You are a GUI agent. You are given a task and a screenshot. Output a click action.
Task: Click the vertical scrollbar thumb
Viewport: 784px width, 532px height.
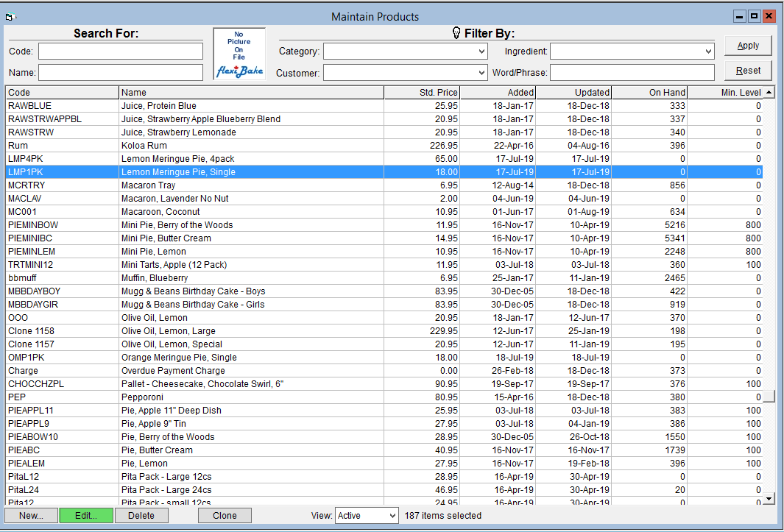[x=769, y=397]
